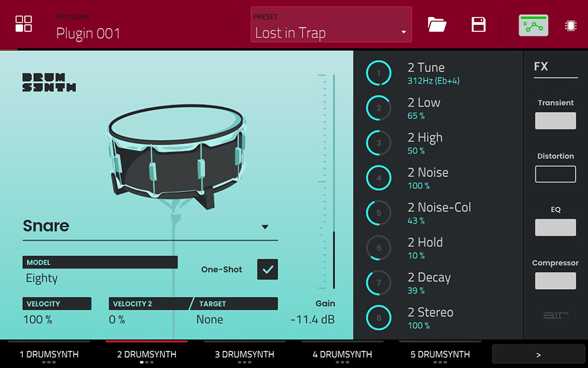Screen dimensions: 588x368
Task: Open the Model selector showing Eighty
Action: (x=100, y=278)
